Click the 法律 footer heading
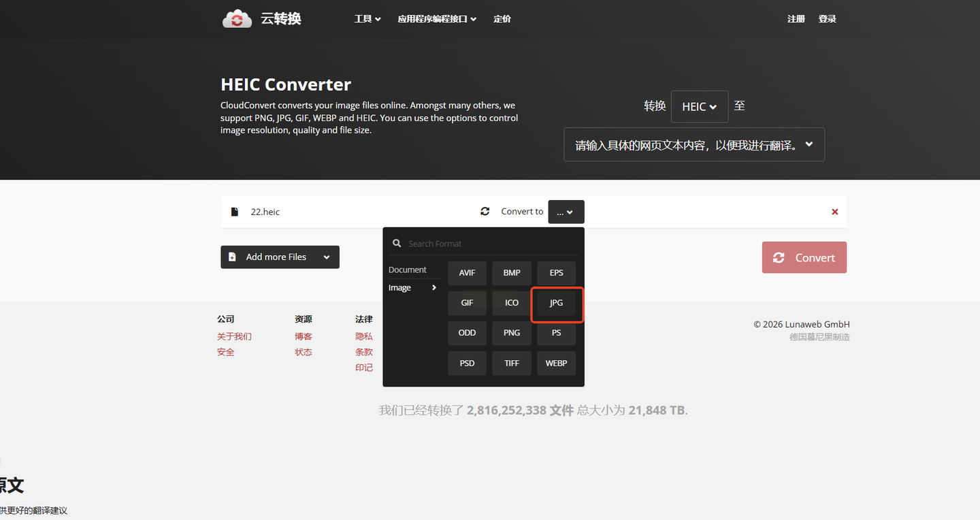Image resolution: width=980 pixels, height=520 pixels. [x=364, y=319]
